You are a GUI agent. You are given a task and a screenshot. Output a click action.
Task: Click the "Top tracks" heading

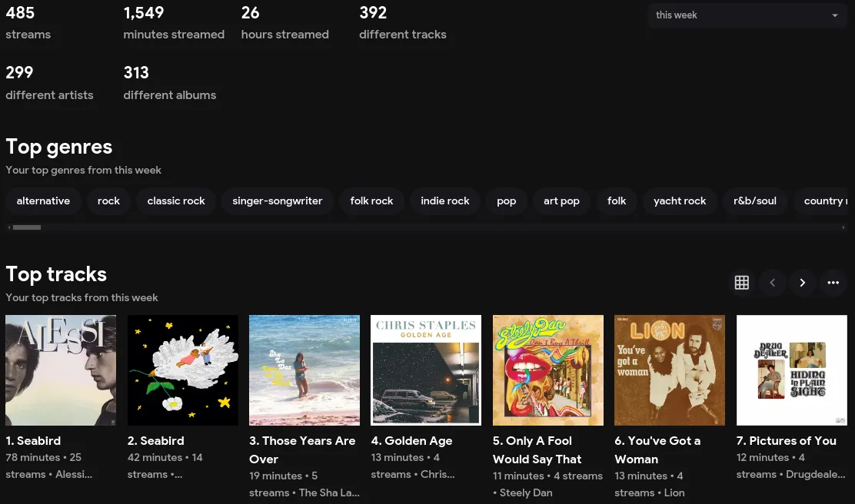click(x=56, y=274)
